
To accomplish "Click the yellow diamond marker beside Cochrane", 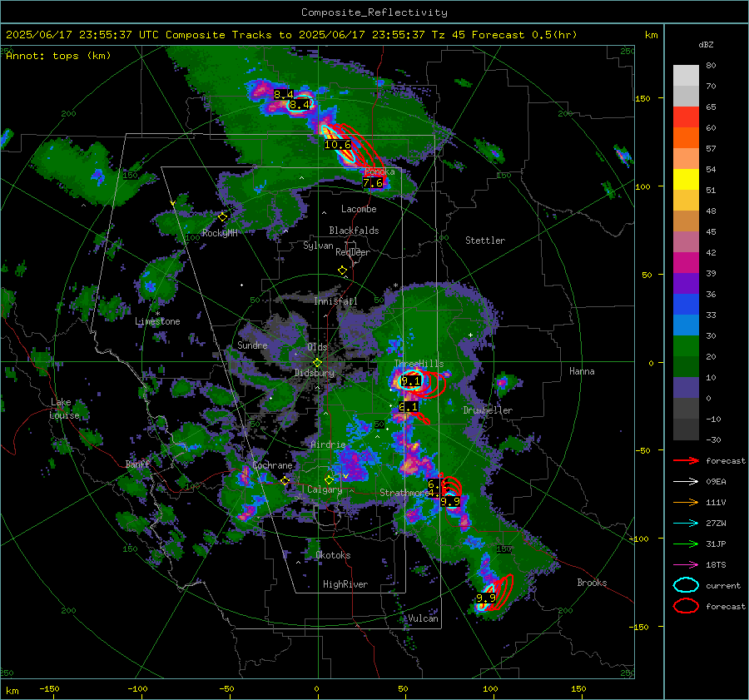I will click(285, 481).
